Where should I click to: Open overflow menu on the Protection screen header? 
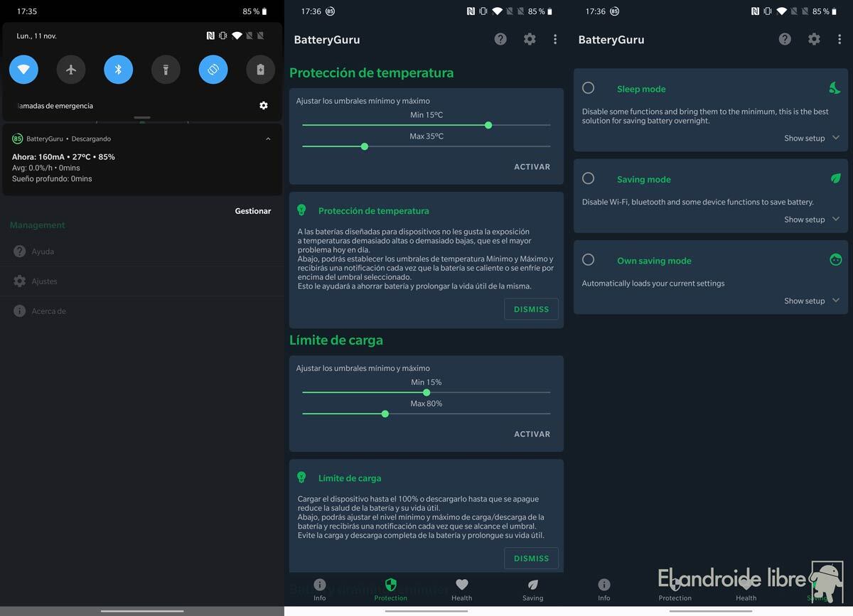point(555,39)
